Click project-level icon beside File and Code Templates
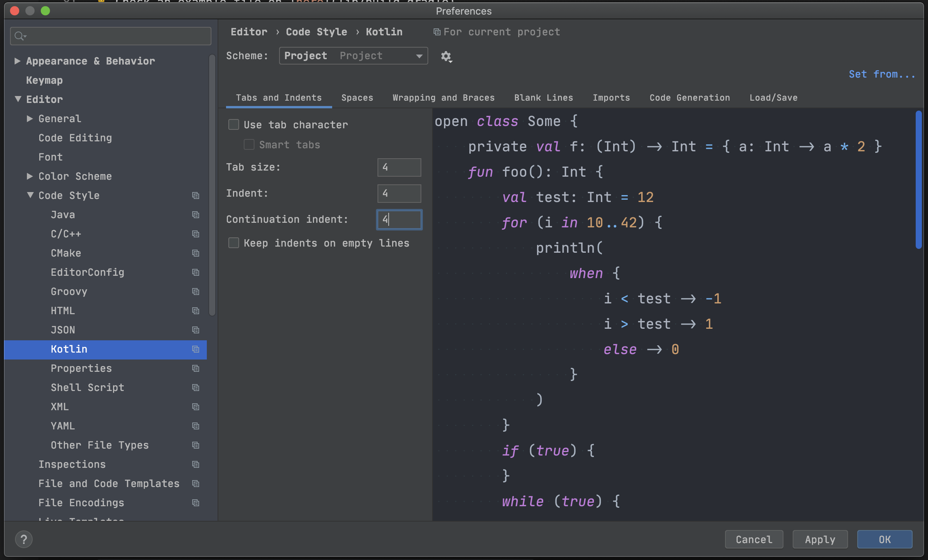 coord(196,484)
